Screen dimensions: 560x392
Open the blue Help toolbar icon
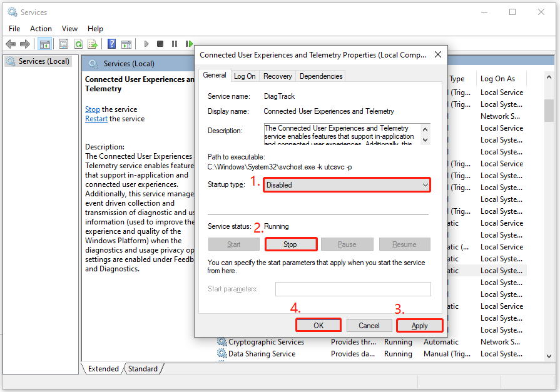coord(112,44)
